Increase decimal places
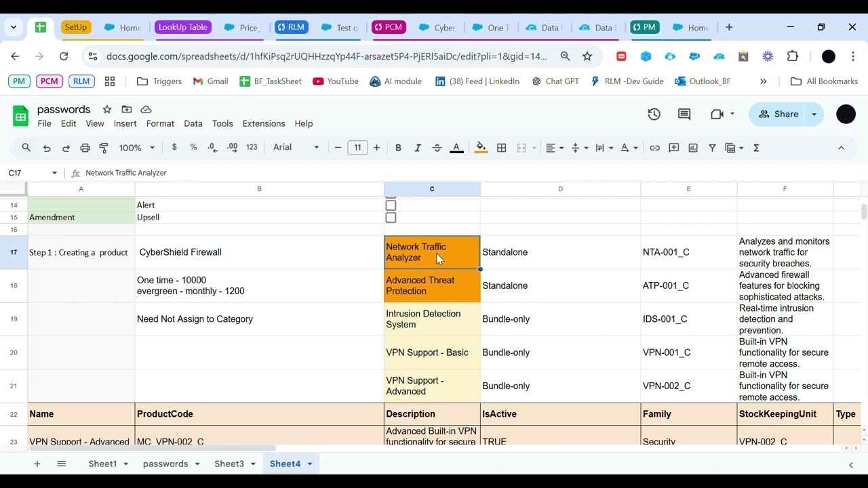 coord(232,147)
